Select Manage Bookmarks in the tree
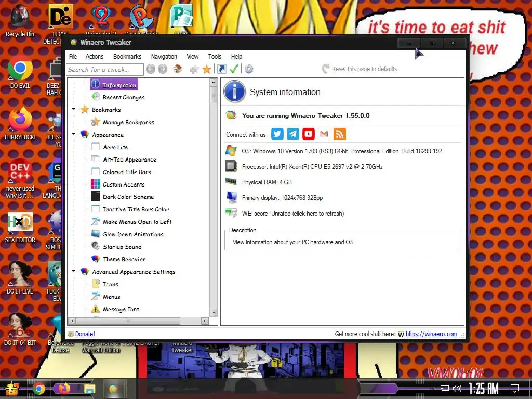Image resolution: width=532 pixels, height=399 pixels. pyautogui.click(x=128, y=122)
